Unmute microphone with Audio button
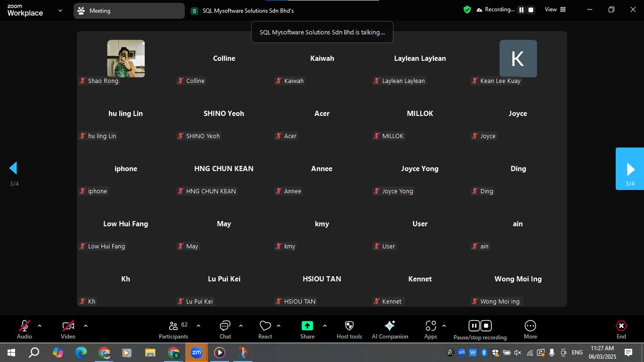Image resolution: width=644 pixels, height=362 pixels. click(25, 329)
